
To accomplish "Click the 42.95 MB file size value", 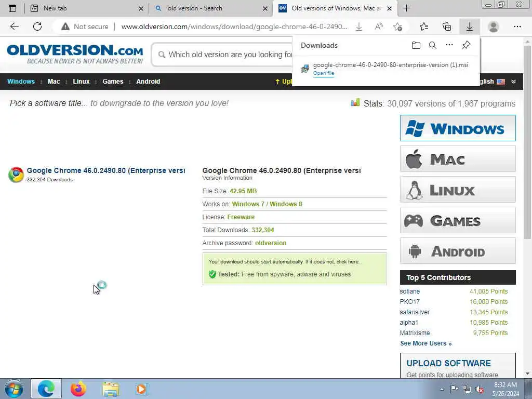I will [x=243, y=191].
